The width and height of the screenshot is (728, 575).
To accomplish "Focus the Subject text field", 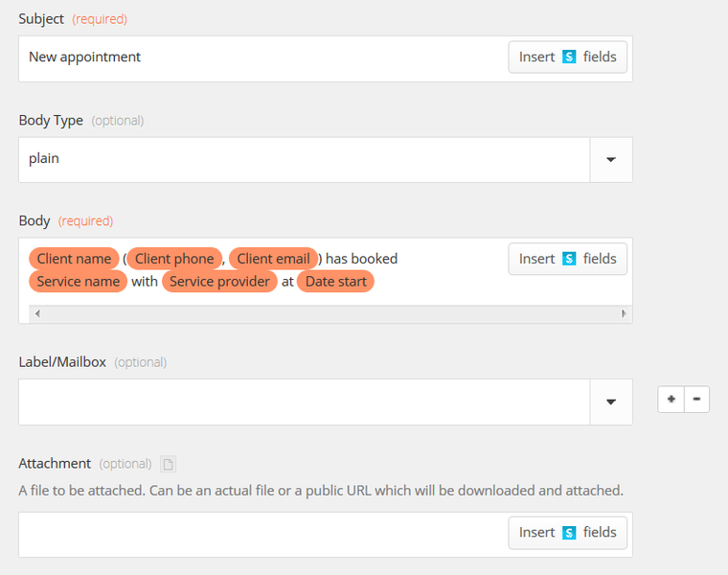I will click(259, 57).
